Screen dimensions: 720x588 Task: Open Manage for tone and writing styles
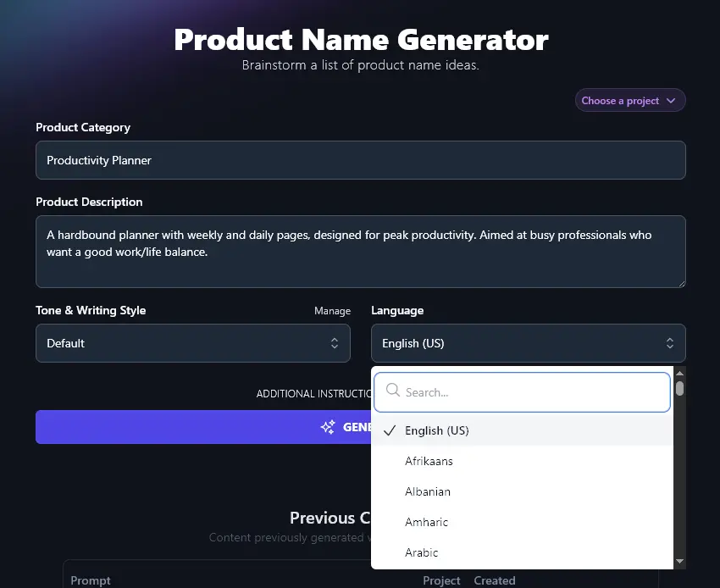(x=332, y=311)
